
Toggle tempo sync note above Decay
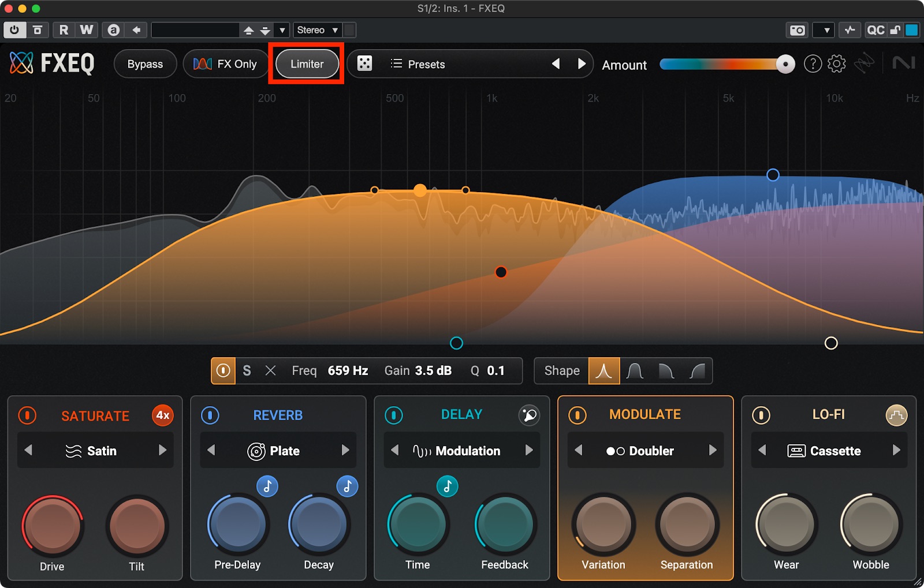pos(347,486)
